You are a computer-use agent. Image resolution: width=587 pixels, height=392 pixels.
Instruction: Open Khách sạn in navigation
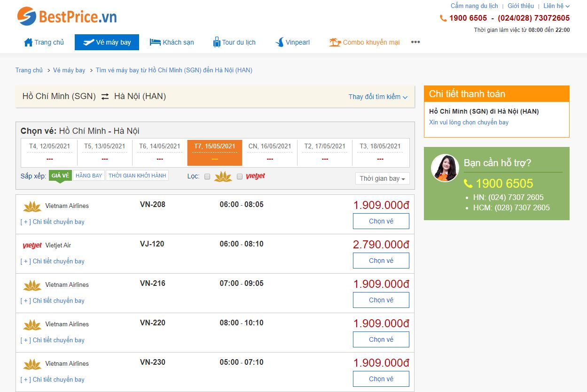(172, 42)
